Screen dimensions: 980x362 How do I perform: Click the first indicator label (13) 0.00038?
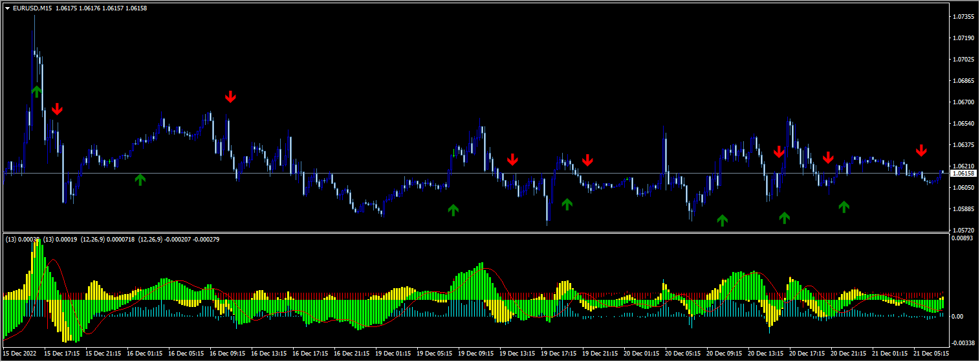click(23, 240)
